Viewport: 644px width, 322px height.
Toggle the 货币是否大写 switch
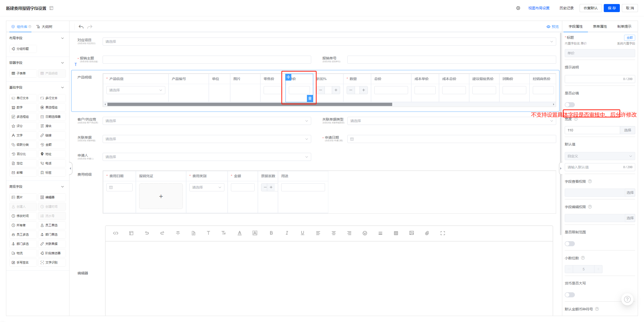tap(570, 295)
